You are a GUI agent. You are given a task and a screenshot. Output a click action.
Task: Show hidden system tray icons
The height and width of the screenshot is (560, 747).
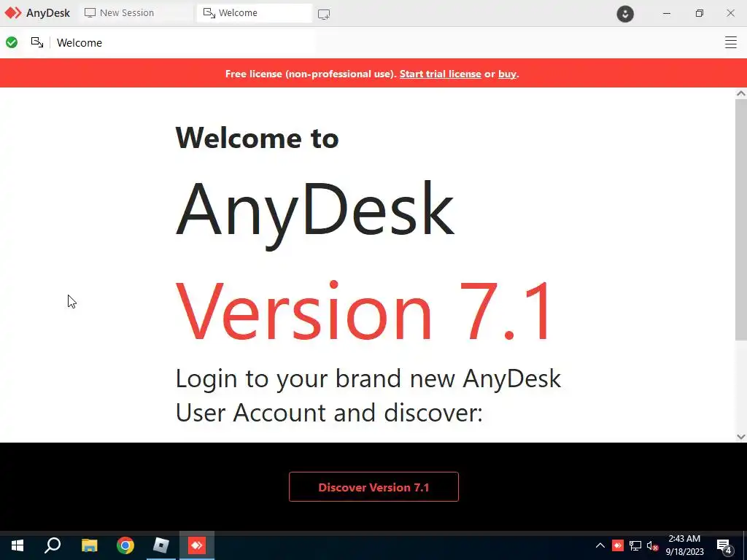coord(600,545)
